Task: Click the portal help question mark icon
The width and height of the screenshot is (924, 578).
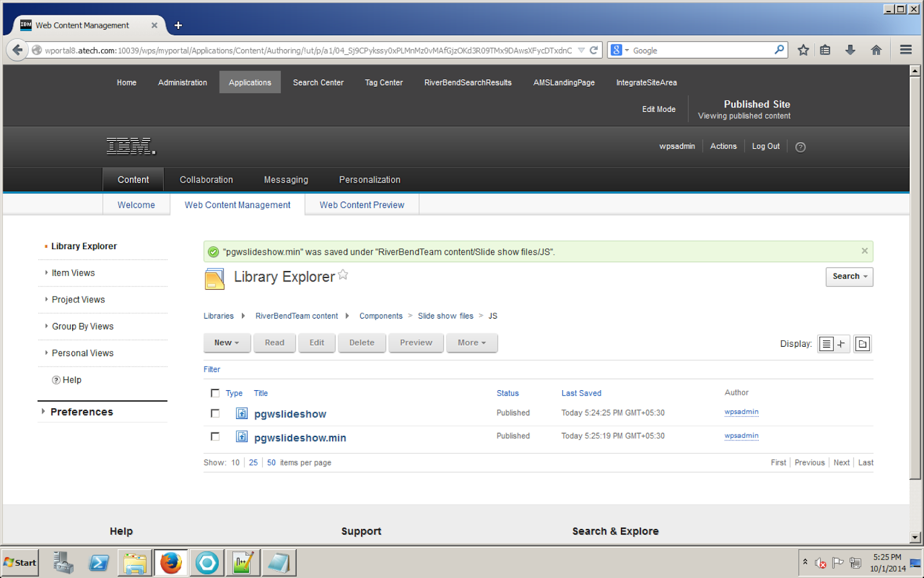Action: 800,147
